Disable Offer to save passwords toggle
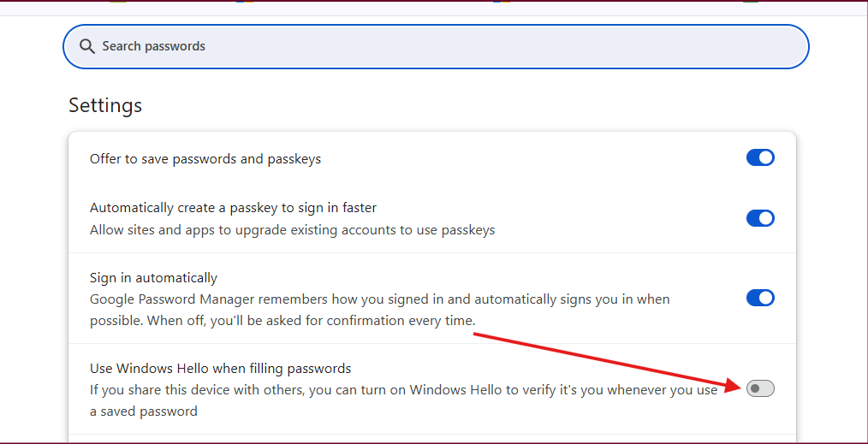 tap(760, 157)
